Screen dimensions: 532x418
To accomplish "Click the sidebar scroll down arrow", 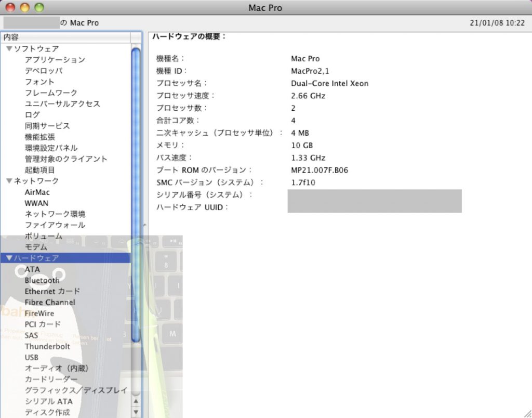I will [136, 412].
